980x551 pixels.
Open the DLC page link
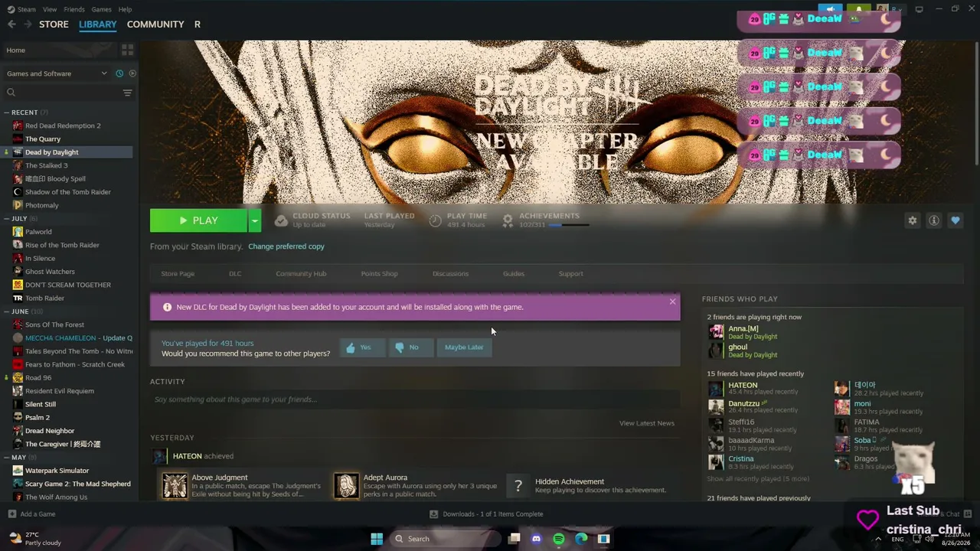(x=235, y=273)
